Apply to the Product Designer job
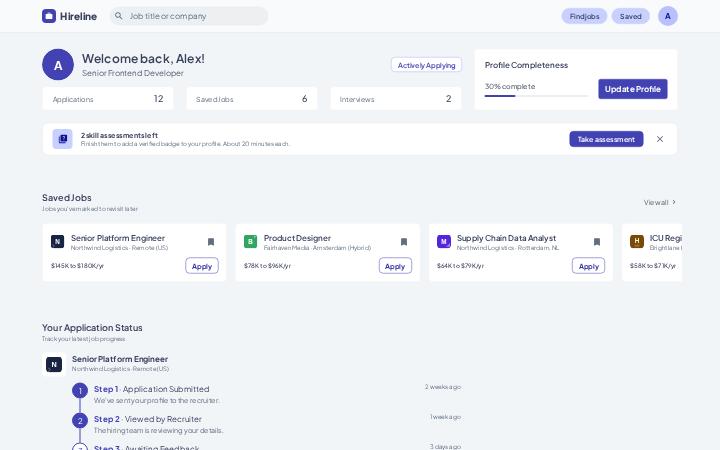This screenshot has width=720, height=450. tap(395, 266)
